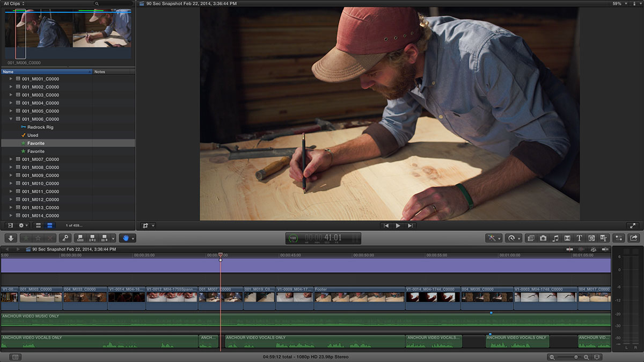This screenshot has height=362, width=644.
Task: Open the viewer 59% zoom menu
Action: click(619, 3)
